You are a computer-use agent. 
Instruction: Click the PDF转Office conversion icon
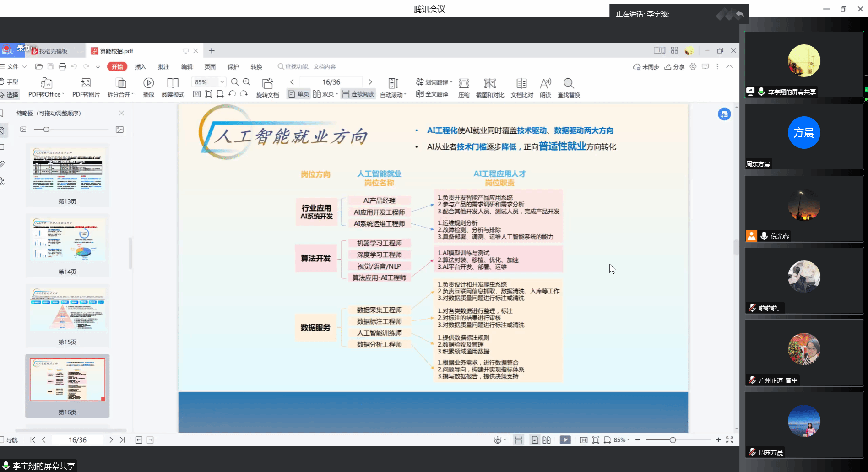(46, 83)
